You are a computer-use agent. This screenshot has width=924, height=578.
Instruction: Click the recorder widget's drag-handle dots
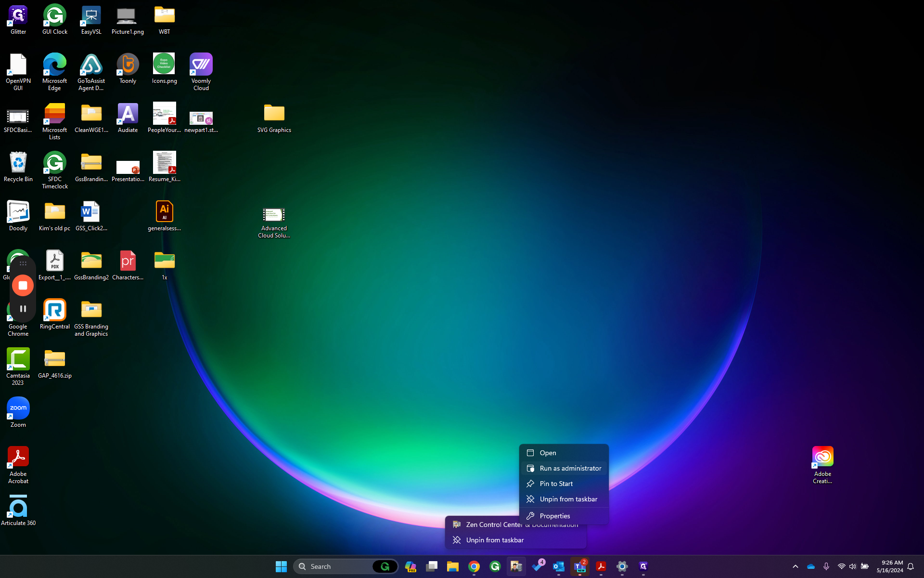23,263
